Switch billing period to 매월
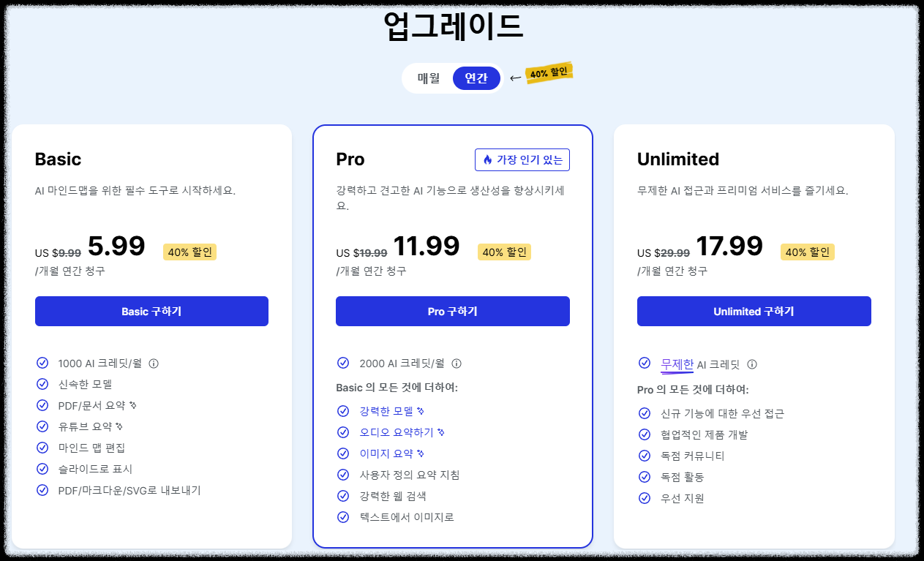Image resolution: width=924 pixels, height=561 pixels. click(428, 78)
